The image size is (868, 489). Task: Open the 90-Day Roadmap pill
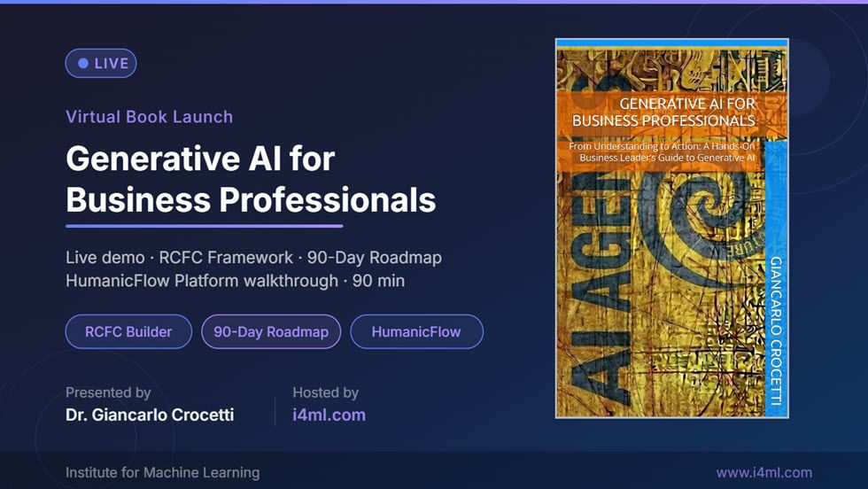click(x=271, y=331)
